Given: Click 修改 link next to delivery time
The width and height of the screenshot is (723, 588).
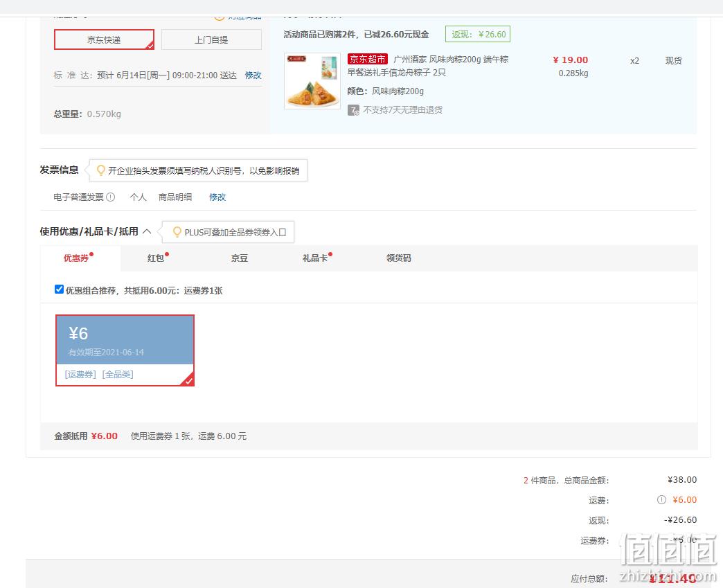Looking at the screenshot, I should (253, 75).
